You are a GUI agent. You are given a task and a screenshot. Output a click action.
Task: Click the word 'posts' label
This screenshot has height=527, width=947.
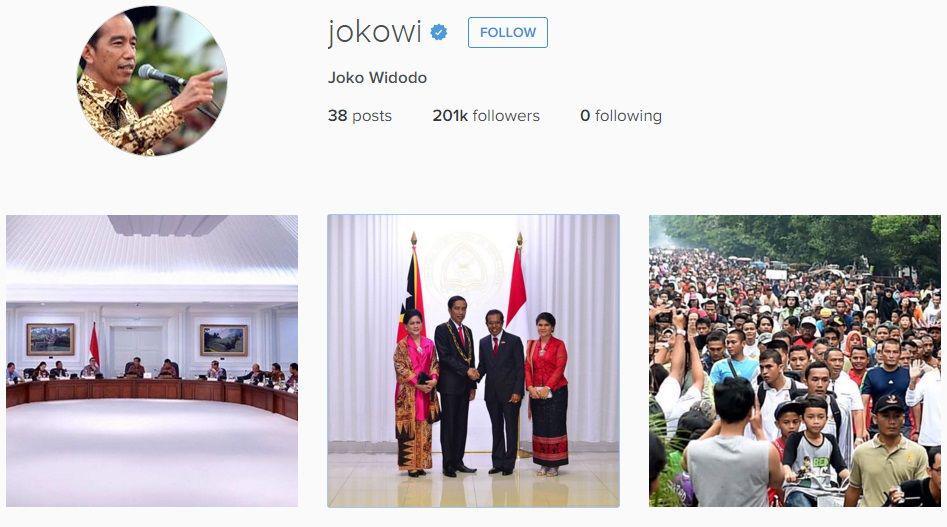pos(372,116)
